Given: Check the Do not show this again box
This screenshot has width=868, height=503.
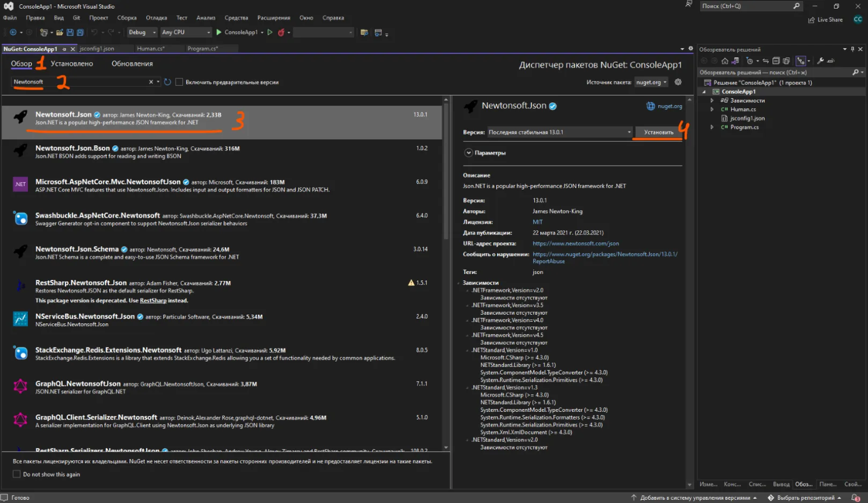Looking at the screenshot, I should tap(17, 474).
